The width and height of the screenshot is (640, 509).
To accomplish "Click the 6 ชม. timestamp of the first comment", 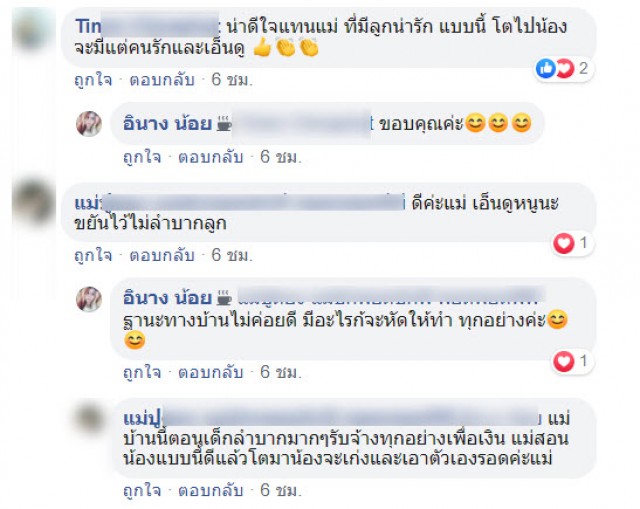I will pyautogui.click(x=232, y=80).
